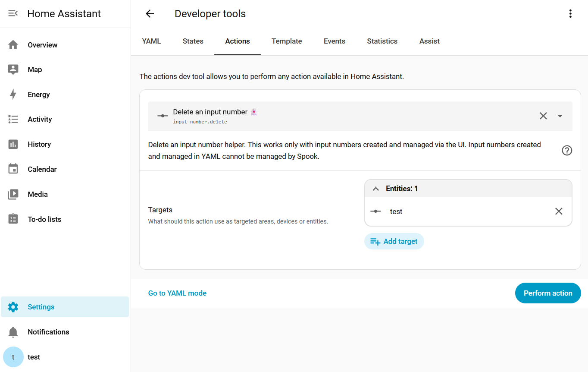The width and height of the screenshot is (588, 372).
Task: Click the Home Assistant sidebar title
Action: point(64,14)
